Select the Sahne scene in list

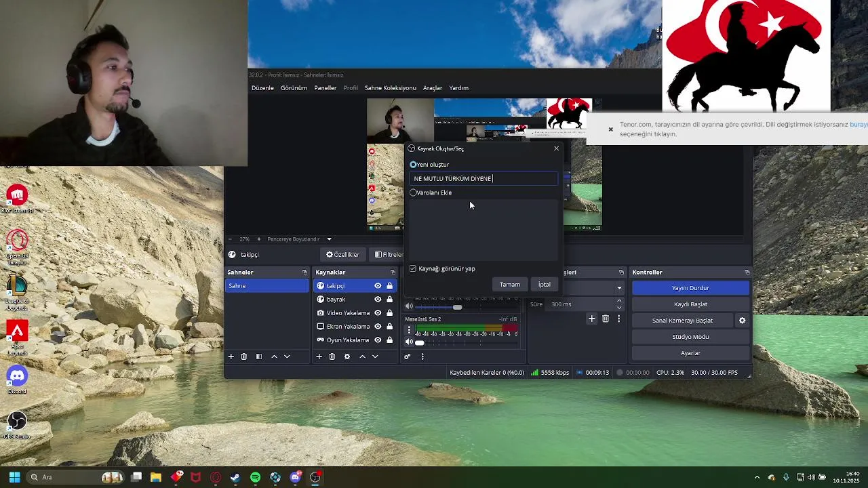pyautogui.click(x=267, y=286)
